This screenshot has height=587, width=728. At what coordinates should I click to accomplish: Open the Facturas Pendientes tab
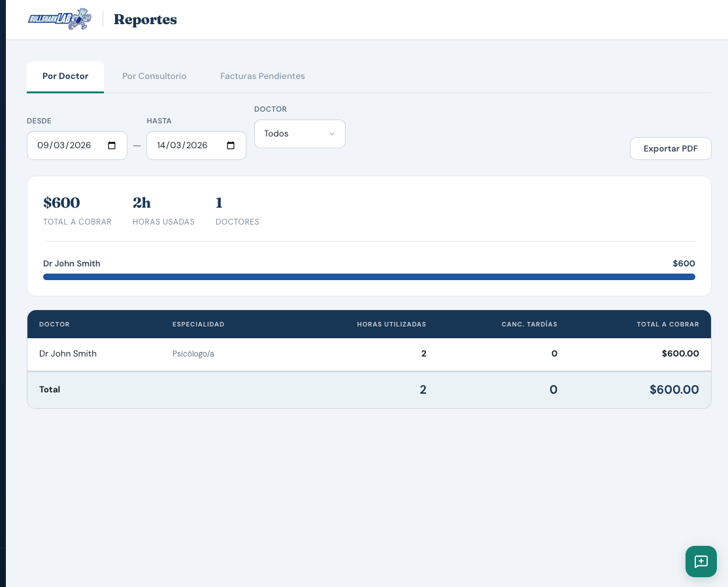pos(262,76)
